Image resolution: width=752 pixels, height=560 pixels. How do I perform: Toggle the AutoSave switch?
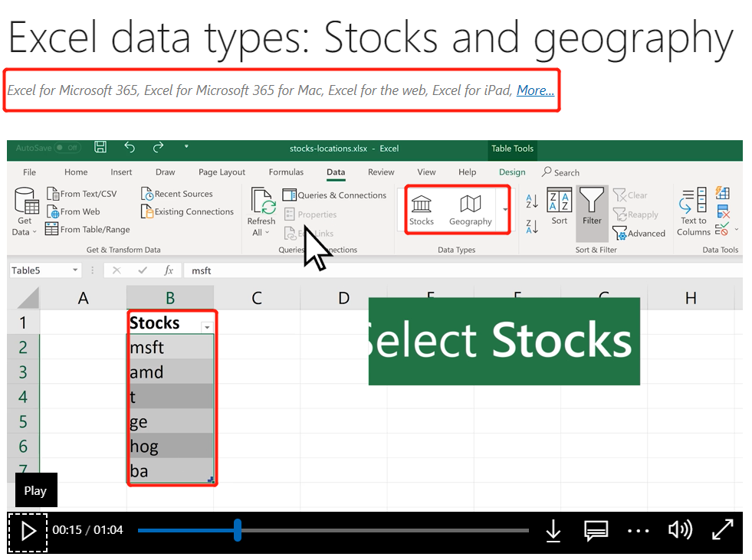click(x=67, y=148)
